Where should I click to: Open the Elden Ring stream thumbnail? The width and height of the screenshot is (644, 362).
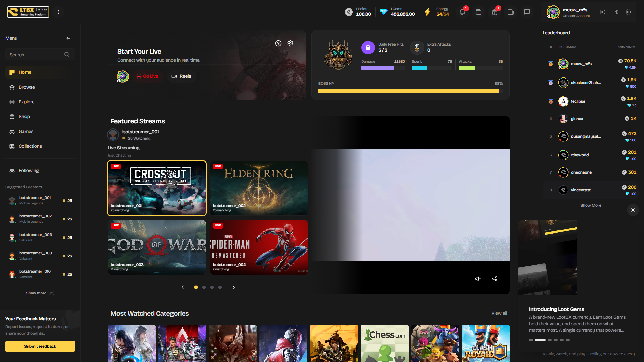[x=259, y=188]
